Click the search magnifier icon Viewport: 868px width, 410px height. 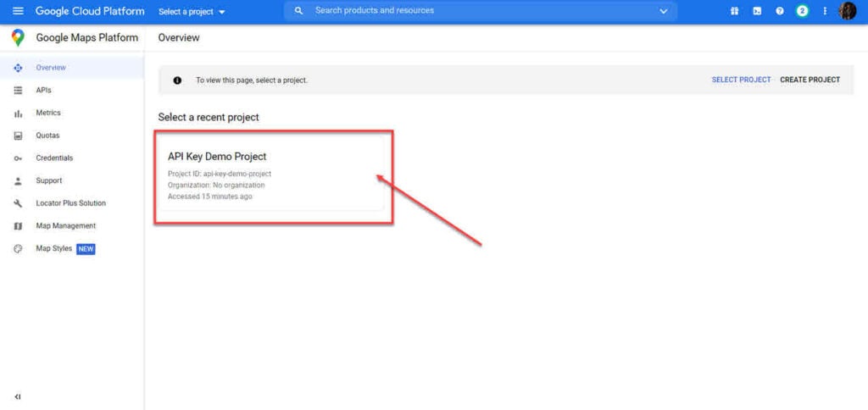point(299,11)
